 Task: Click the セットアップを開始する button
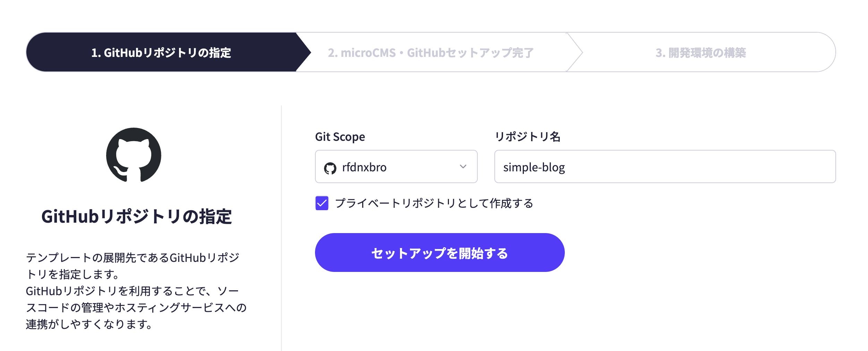tap(440, 252)
